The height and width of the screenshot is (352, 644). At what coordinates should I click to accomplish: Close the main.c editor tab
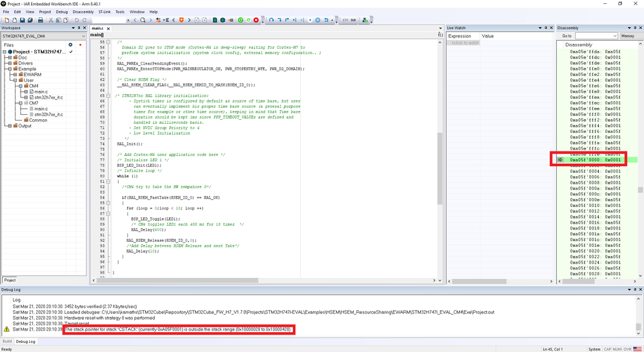tap(108, 29)
